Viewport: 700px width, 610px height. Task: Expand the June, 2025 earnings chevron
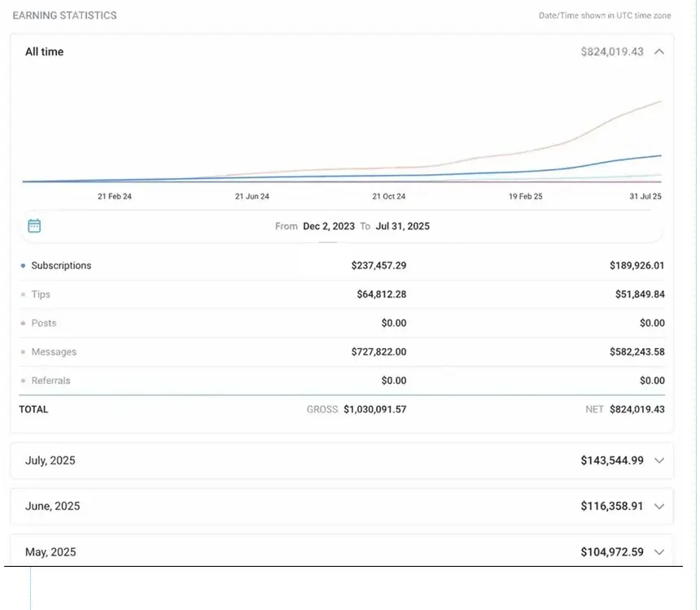click(x=659, y=506)
